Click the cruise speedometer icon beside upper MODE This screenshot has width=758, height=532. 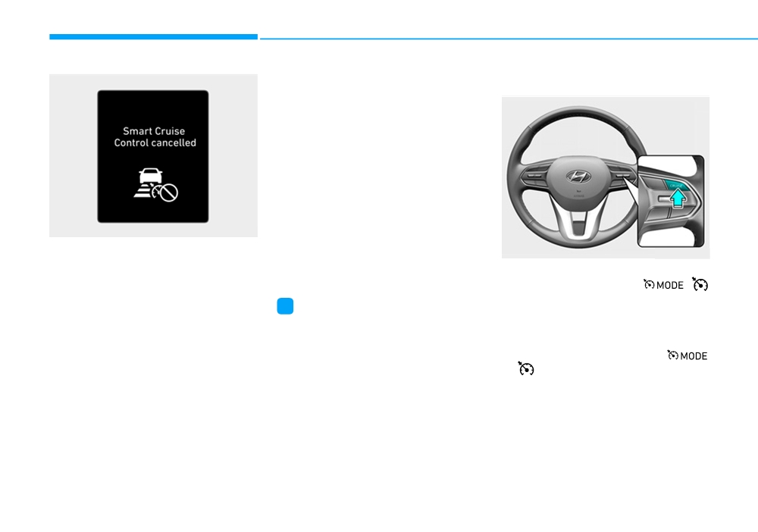(700, 284)
